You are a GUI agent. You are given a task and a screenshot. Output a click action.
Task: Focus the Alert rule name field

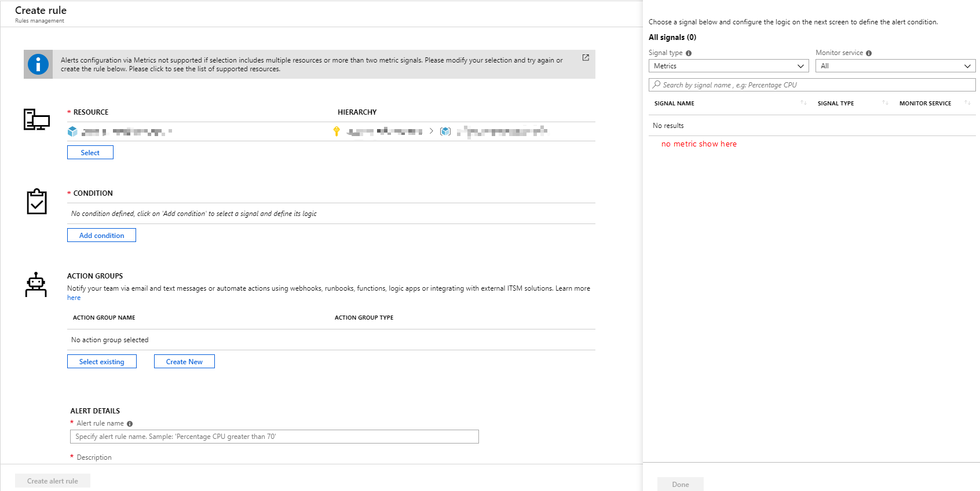coord(275,437)
